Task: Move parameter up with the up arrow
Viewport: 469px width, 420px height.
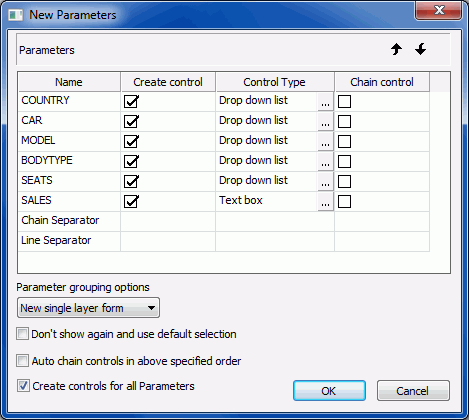Action: pos(396,49)
